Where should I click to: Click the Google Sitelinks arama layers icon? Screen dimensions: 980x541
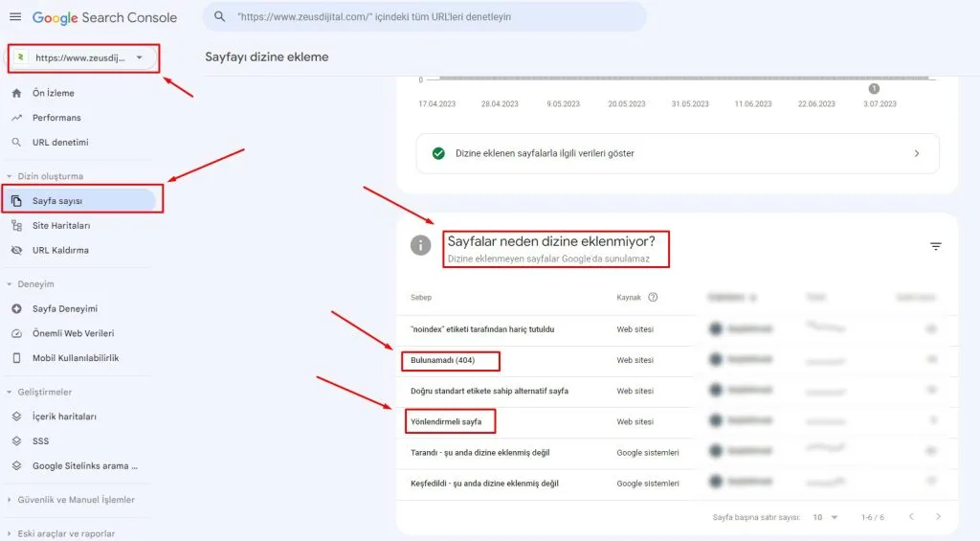pyautogui.click(x=17, y=466)
